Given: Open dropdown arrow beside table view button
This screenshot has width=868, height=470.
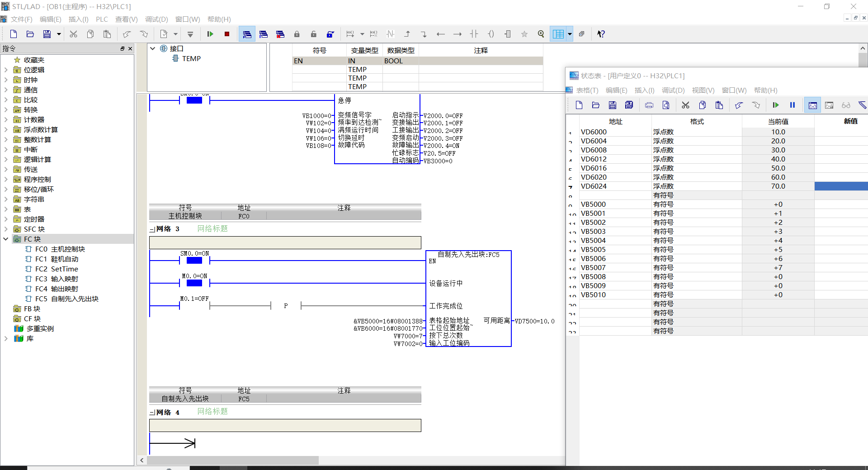Looking at the screenshot, I should [x=570, y=34].
